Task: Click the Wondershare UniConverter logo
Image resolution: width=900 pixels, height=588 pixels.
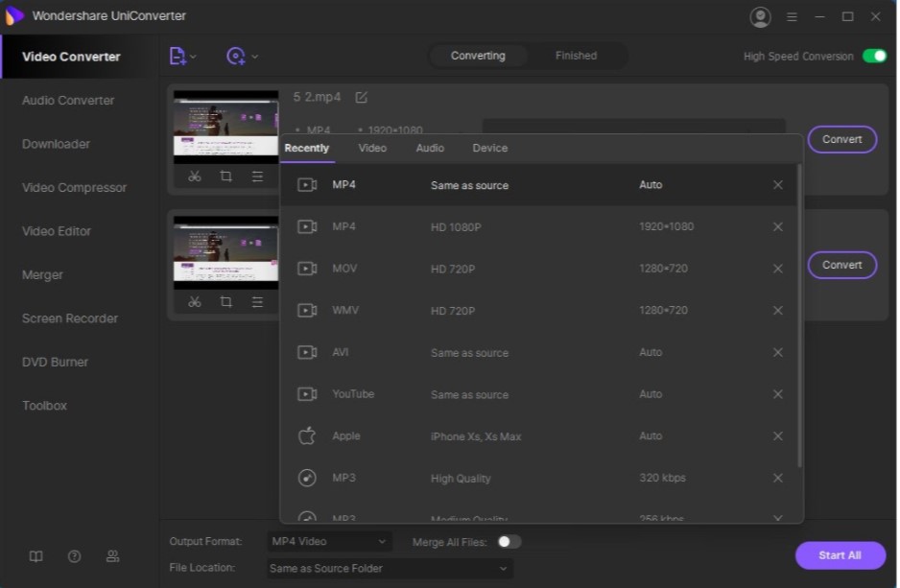Action: point(14,16)
